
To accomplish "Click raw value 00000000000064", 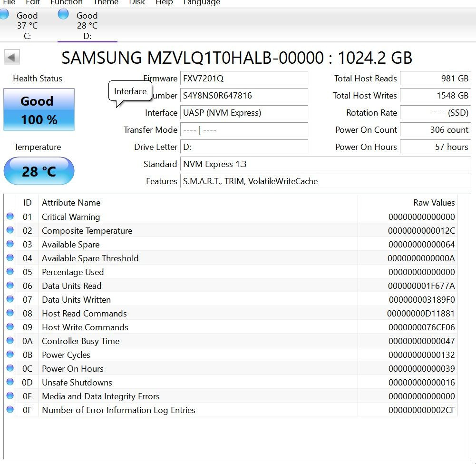I will [421, 245].
